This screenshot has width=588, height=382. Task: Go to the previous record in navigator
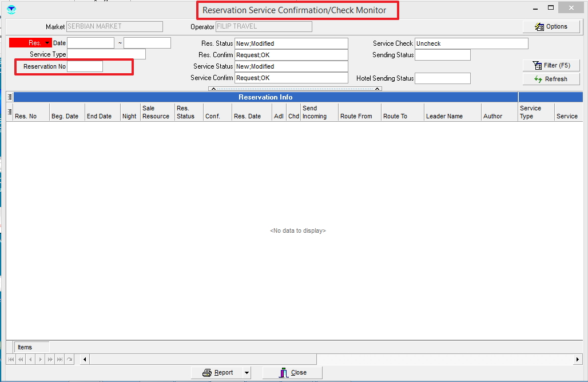tap(30, 359)
